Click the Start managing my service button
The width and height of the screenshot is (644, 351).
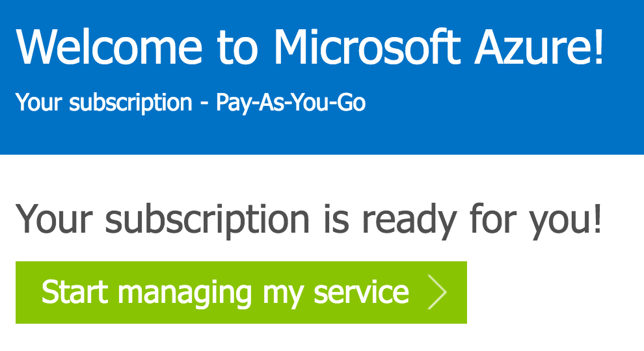(x=241, y=292)
